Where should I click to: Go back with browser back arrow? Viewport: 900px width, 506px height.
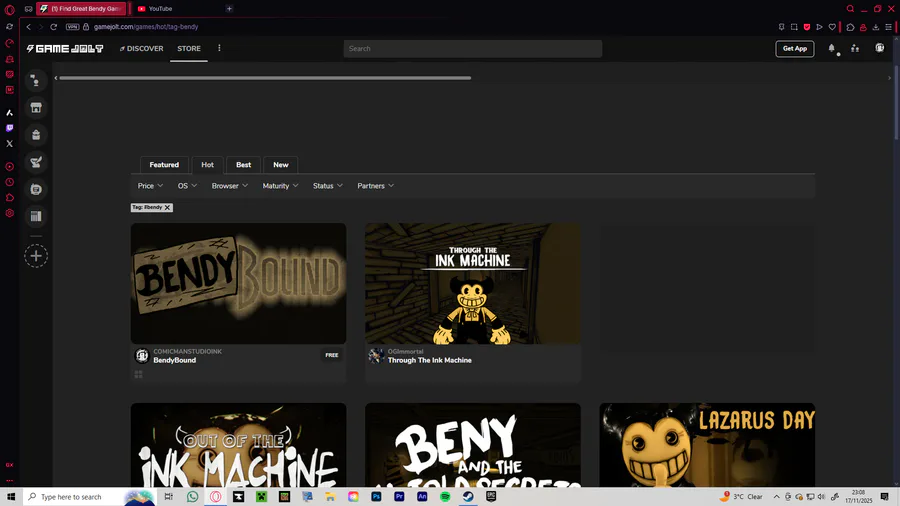pyautogui.click(x=28, y=27)
